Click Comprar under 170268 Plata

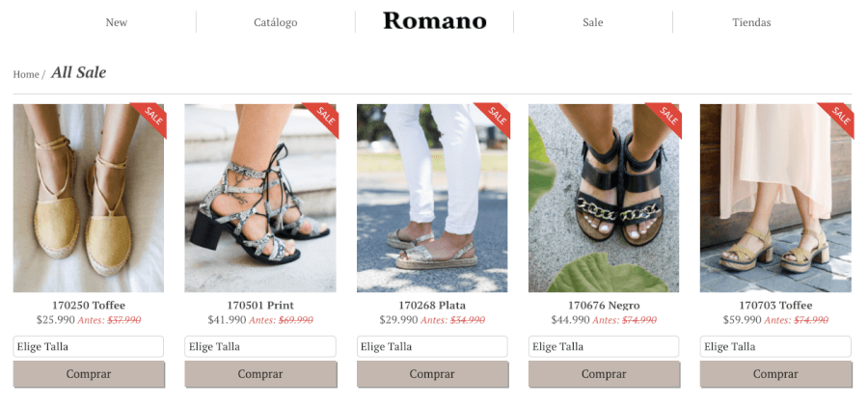click(432, 374)
